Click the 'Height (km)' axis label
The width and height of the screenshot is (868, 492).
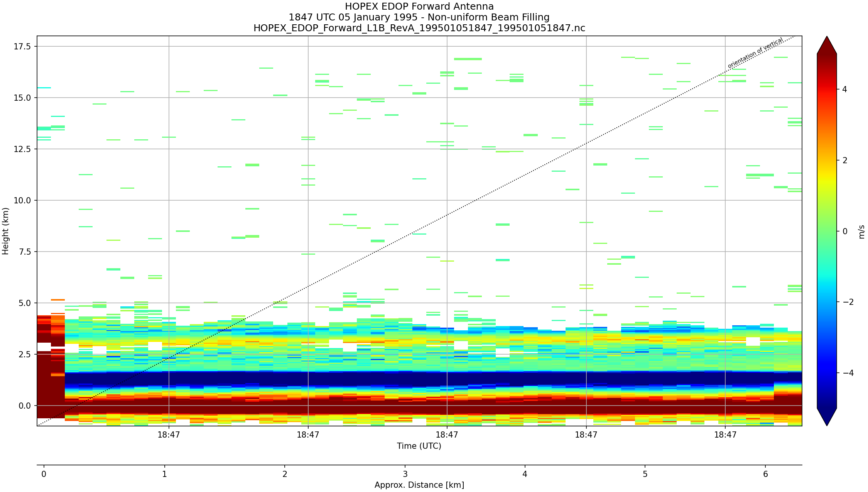[x=5, y=231]
